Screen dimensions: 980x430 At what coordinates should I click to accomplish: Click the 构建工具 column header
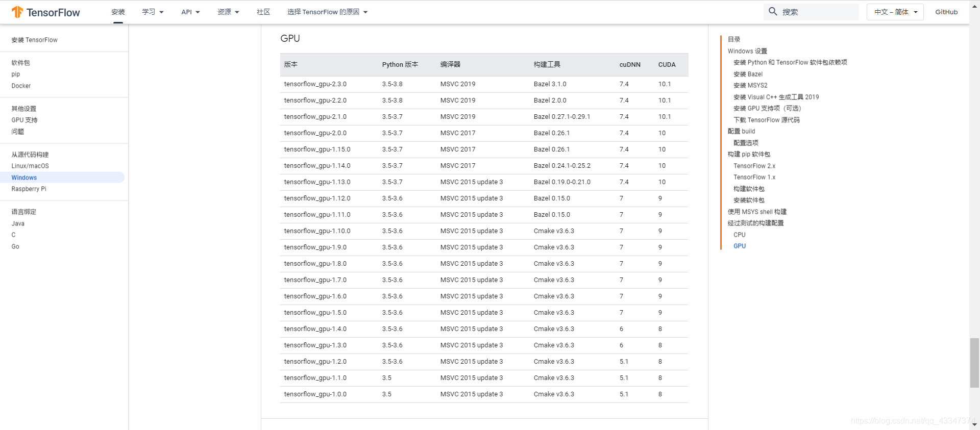(x=547, y=65)
